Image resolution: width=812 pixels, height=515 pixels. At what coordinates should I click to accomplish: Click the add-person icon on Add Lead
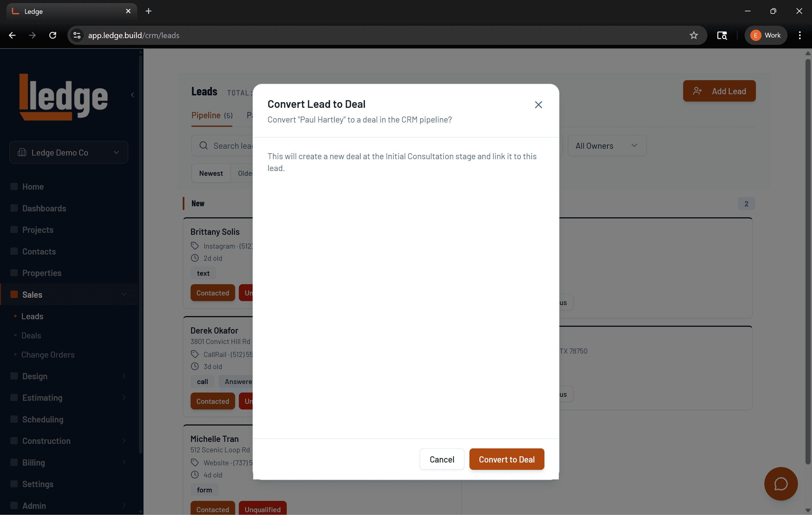point(697,91)
